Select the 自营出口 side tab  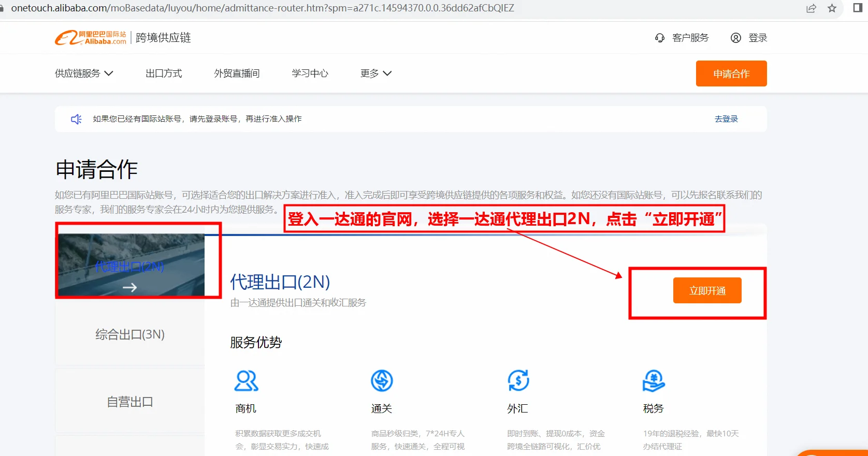tap(130, 402)
